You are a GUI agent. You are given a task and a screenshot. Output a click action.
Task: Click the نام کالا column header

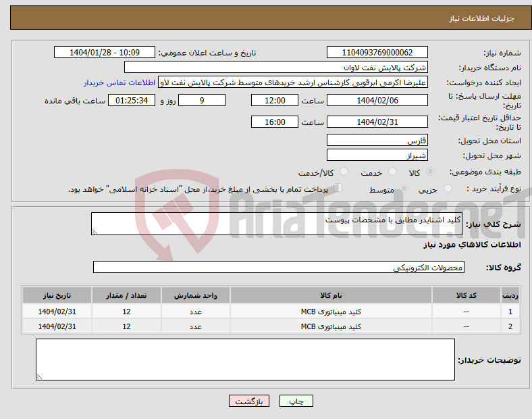coord(331,296)
